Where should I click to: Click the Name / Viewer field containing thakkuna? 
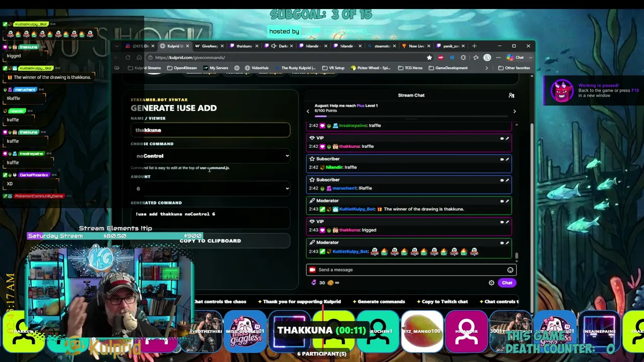(x=210, y=130)
